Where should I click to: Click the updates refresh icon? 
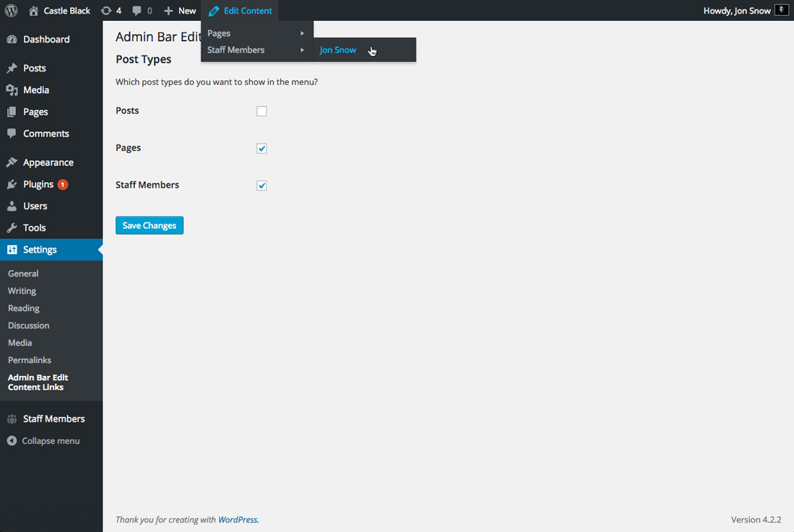(106, 11)
